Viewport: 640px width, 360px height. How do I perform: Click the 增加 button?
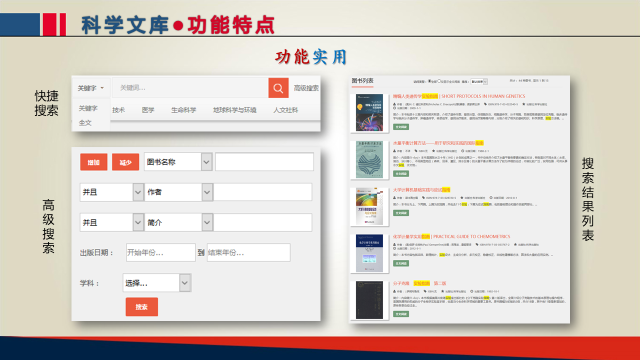(93, 162)
